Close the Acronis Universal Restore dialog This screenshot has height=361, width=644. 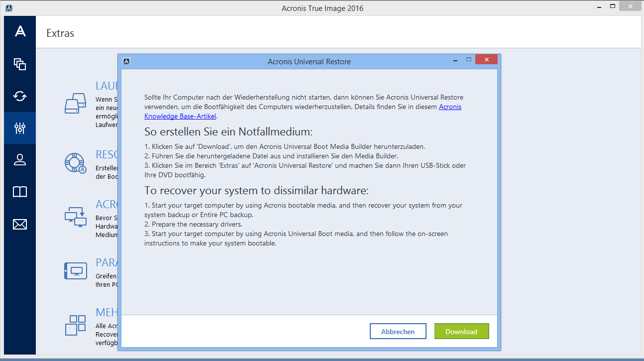486,60
